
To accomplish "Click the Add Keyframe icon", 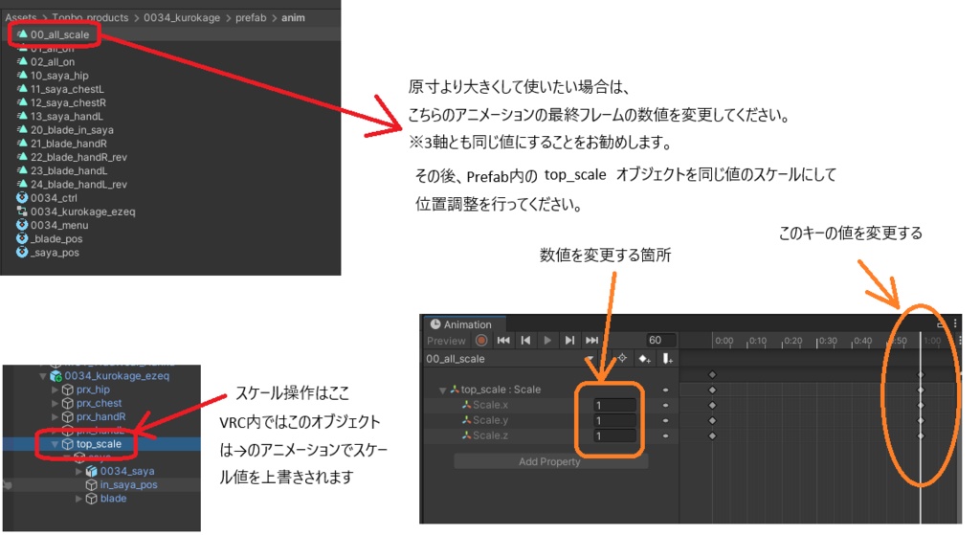I will [x=644, y=359].
